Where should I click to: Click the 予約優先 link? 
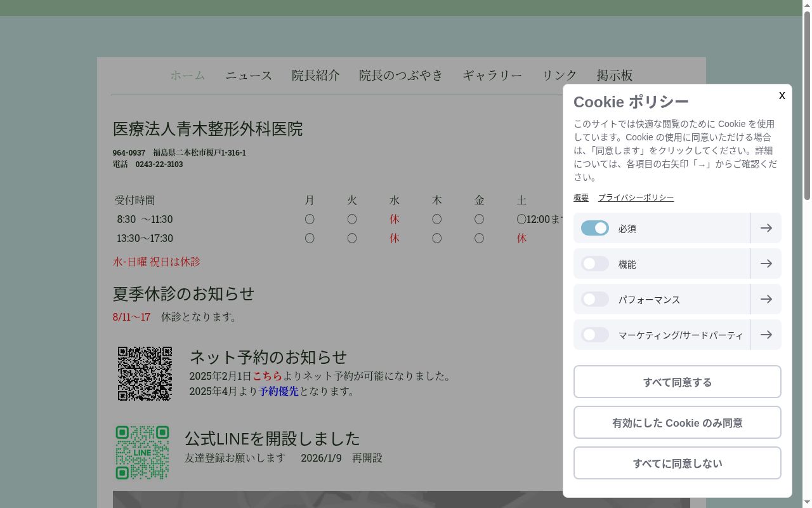tap(278, 391)
